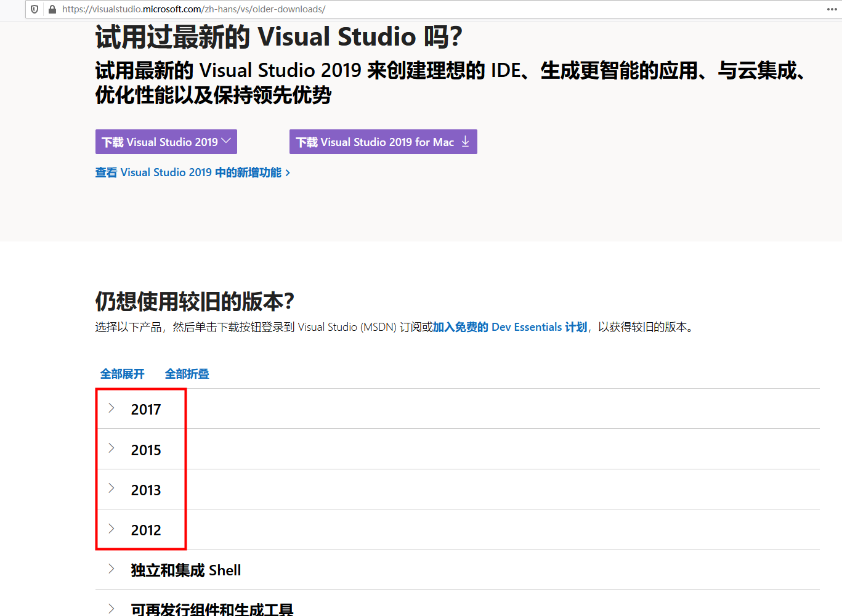Expand the 2017 chevron arrow
This screenshot has height=616, width=842.
[111, 408]
